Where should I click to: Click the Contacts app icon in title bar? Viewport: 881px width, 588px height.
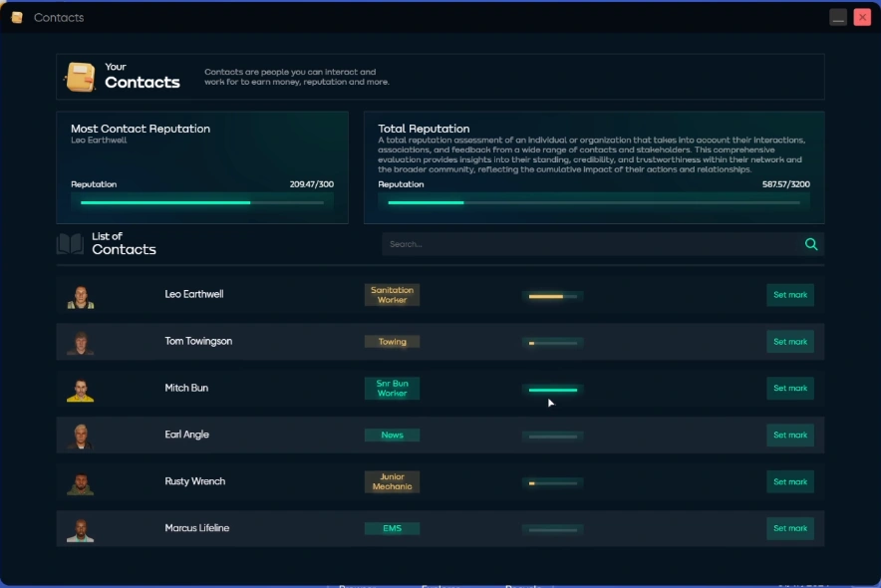point(17,17)
